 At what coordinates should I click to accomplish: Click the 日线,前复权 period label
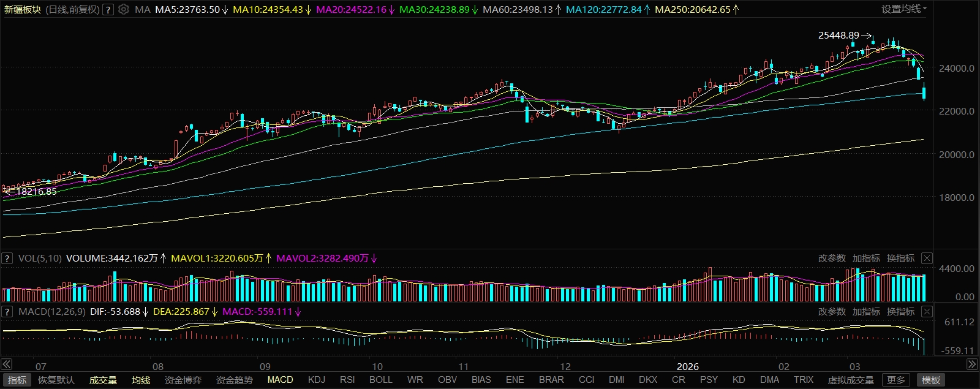pos(72,10)
